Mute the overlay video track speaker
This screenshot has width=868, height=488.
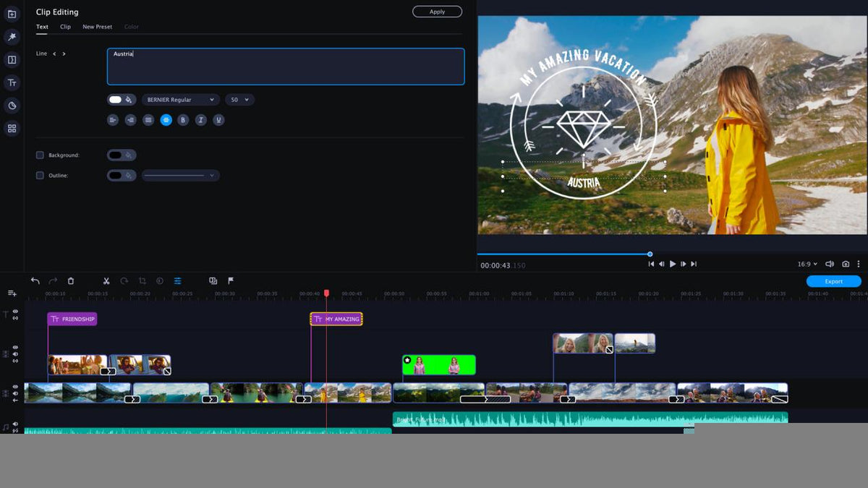[x=15, y=354]
